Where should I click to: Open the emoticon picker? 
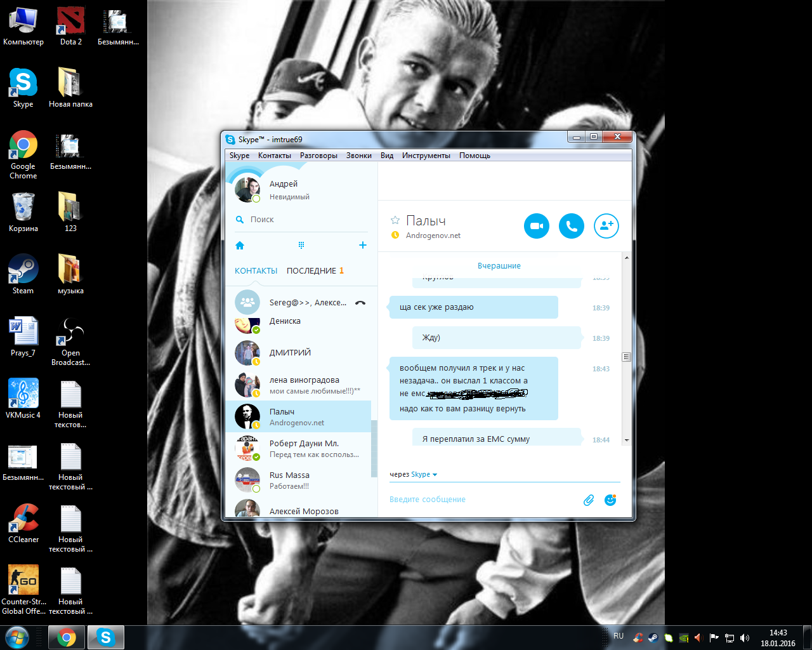610,500
